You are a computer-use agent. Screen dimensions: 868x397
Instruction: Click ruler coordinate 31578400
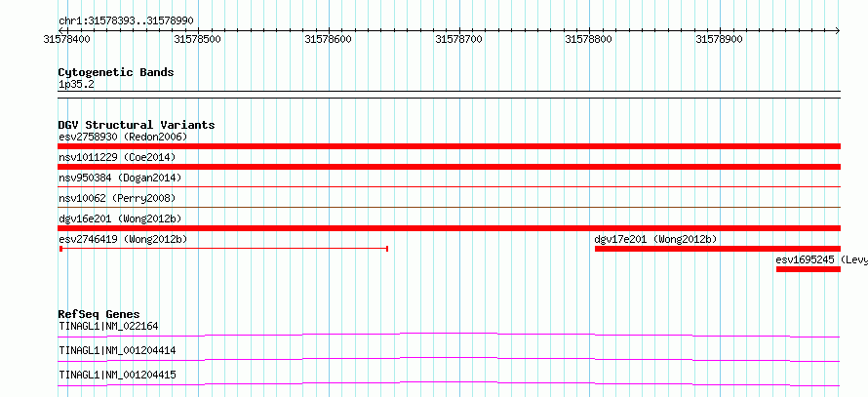(67, 39)
